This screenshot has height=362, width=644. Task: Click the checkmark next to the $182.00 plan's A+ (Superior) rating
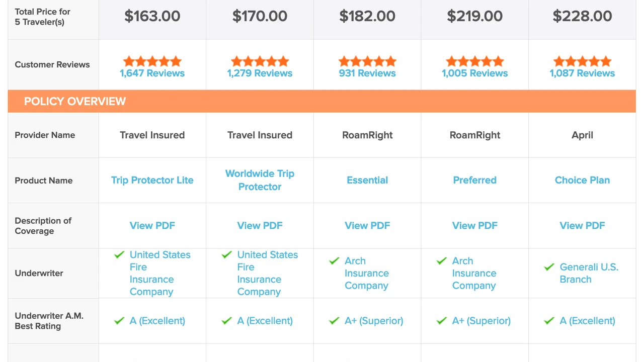pos(334,321)
